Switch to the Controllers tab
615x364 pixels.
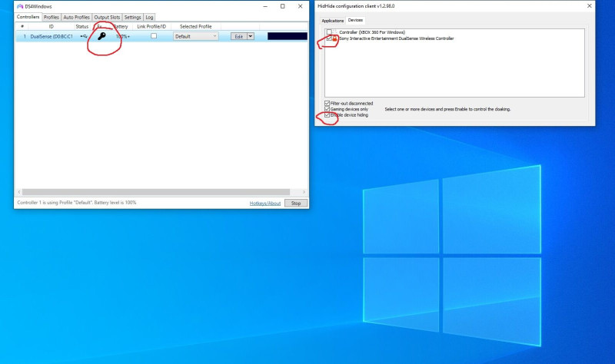click(28, 17)
